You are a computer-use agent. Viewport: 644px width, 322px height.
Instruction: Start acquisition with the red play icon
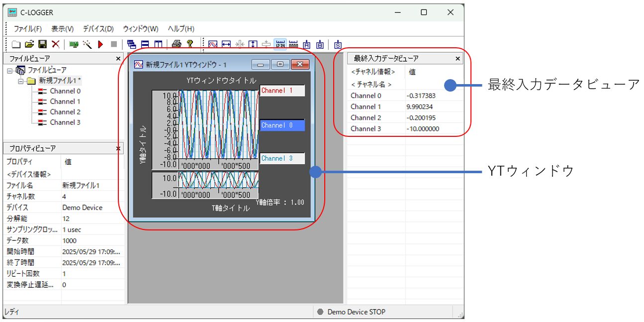(x=100, y=44)
